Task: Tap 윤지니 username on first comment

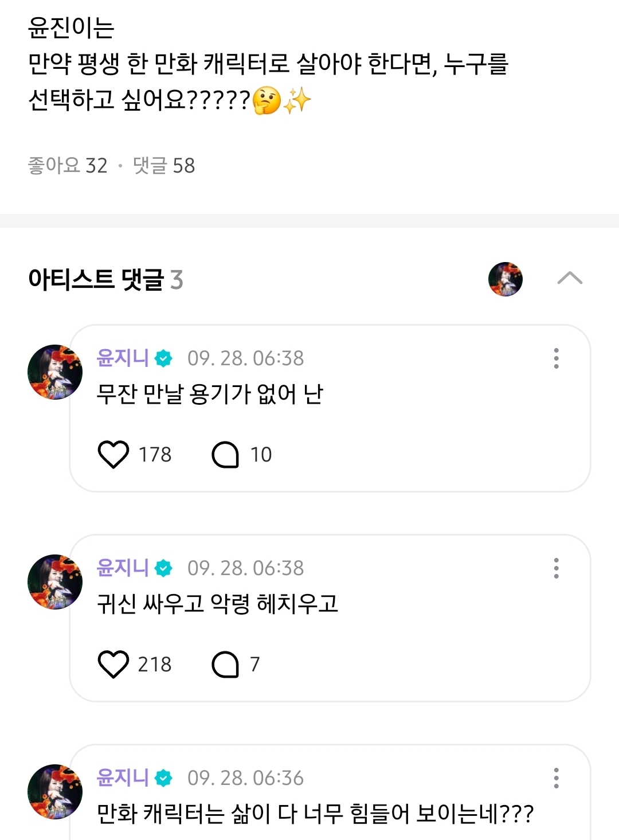Action: 123,358
